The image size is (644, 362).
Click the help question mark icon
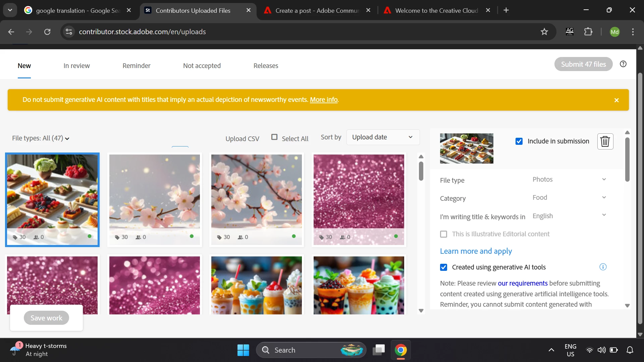[x=623, y=64]
